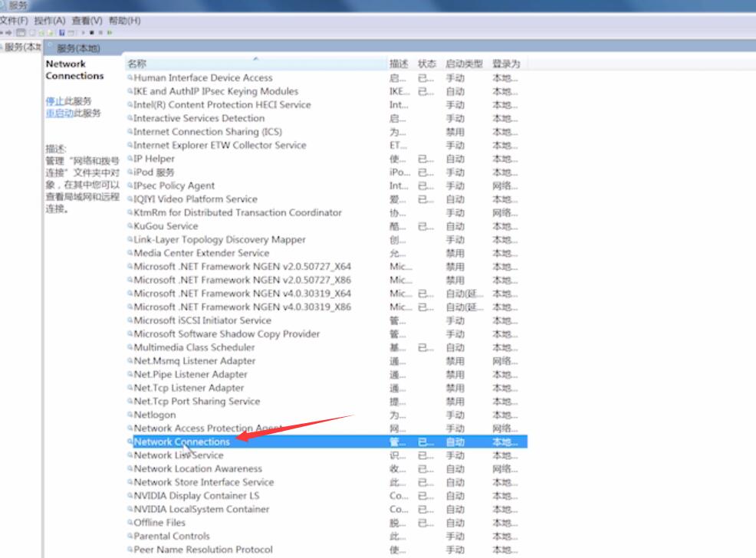This screenshot has width=756, height=558.
Task: Open the 查看(V) menu
Action: [87, 21]
